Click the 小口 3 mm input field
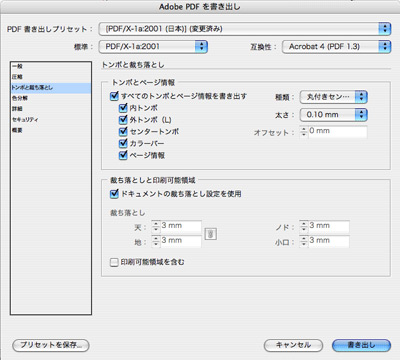The height and width of the screenshot is (360, 400). click(328, 241)
